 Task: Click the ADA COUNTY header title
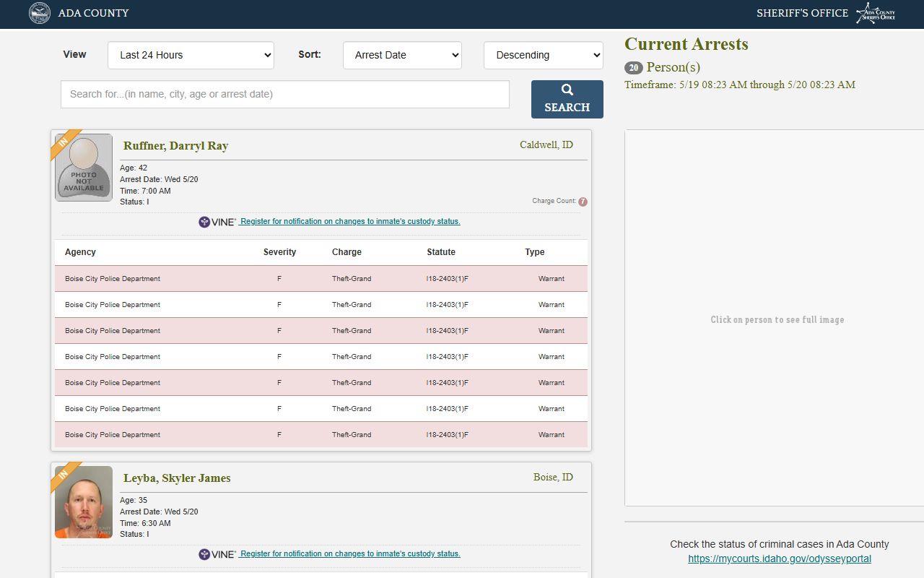click(94, 13)
